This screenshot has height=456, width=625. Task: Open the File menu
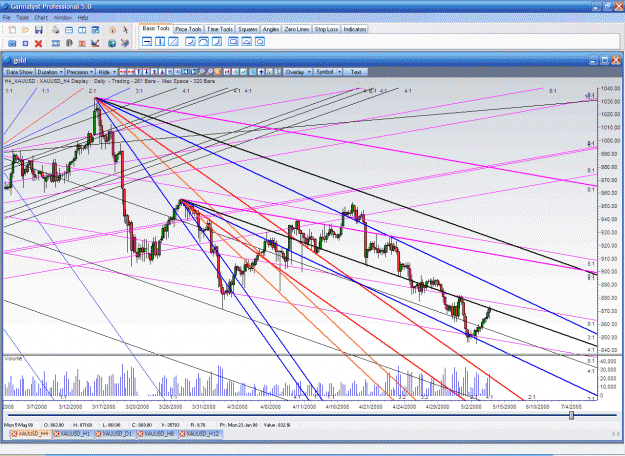6,18
